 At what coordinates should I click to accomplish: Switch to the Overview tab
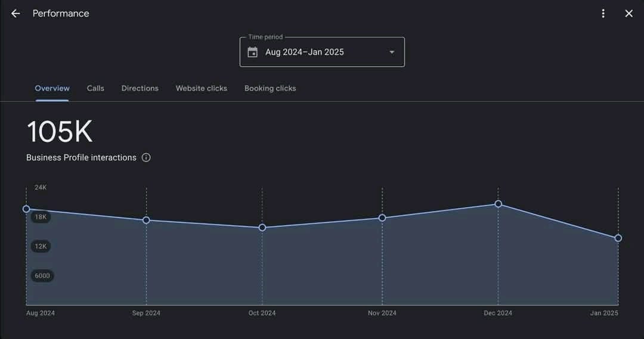point(52,88)
